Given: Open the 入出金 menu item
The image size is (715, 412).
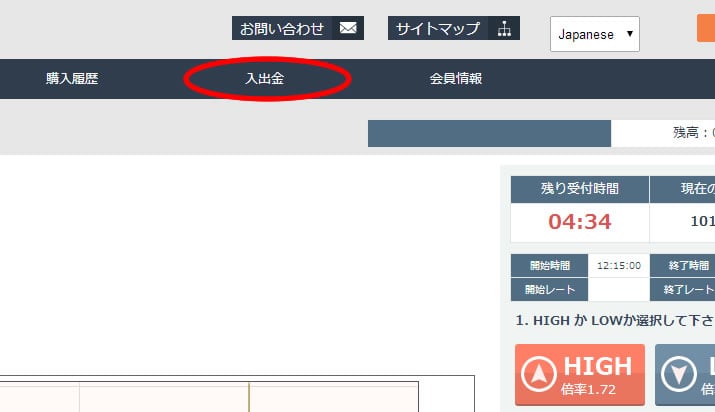Looking at the screenshot, I should 265,78.
